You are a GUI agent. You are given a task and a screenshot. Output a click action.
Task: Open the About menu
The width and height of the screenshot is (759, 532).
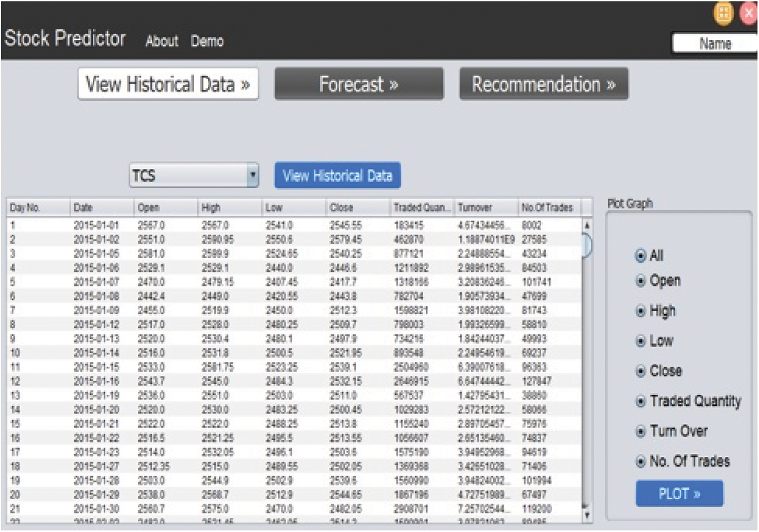162,41
